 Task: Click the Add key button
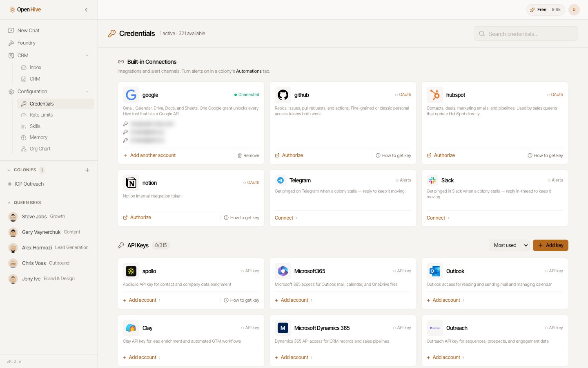click(550, 245)
